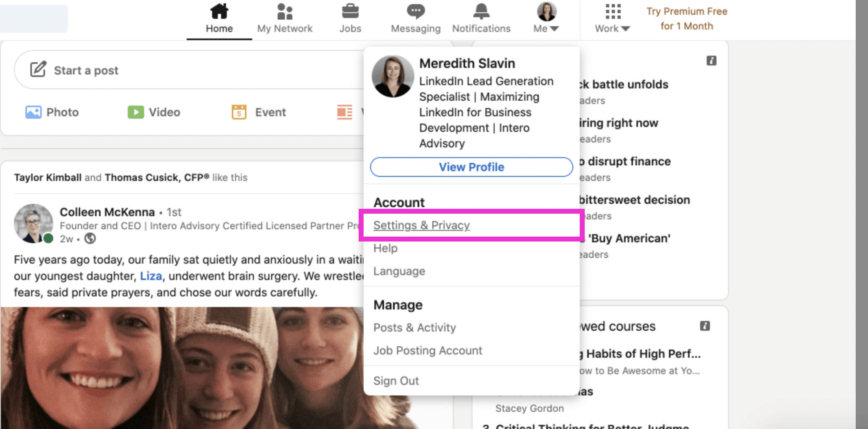868x429 pixels.
Task: Click the Video play icon
Action: [136, 112]
